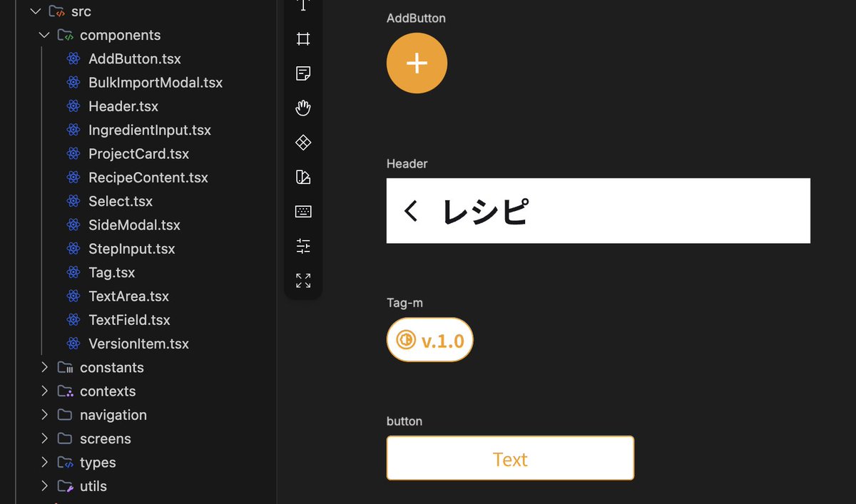Click the v.1.0 tag pill

[430, 339]
